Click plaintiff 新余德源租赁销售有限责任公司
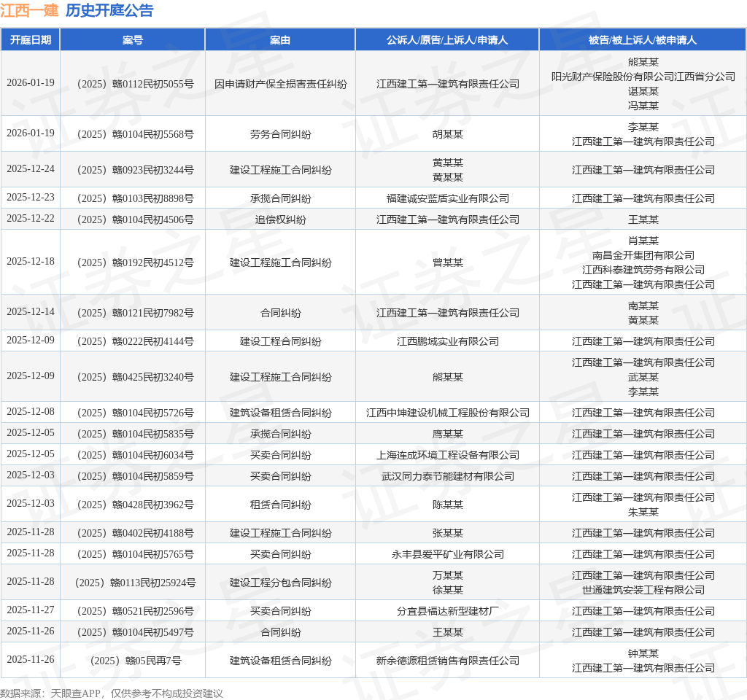 [448, 661]
